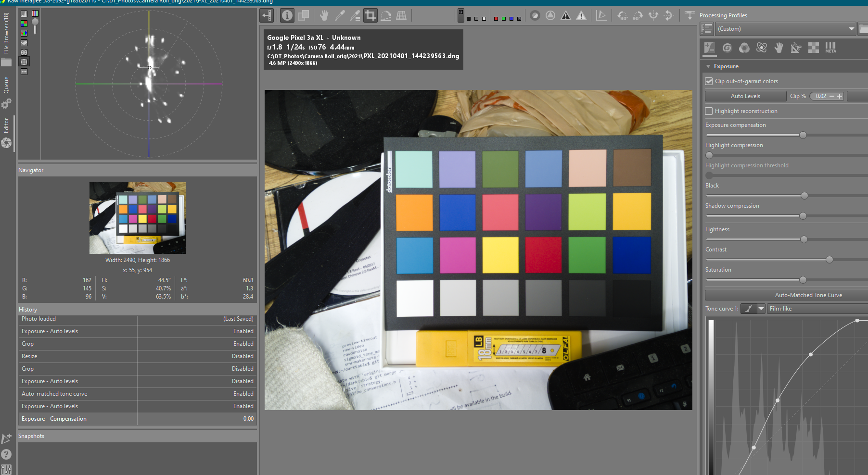868x475 pixels.
Task: Choose the Straighten rotate tool
Action: (x=386, y=15)
